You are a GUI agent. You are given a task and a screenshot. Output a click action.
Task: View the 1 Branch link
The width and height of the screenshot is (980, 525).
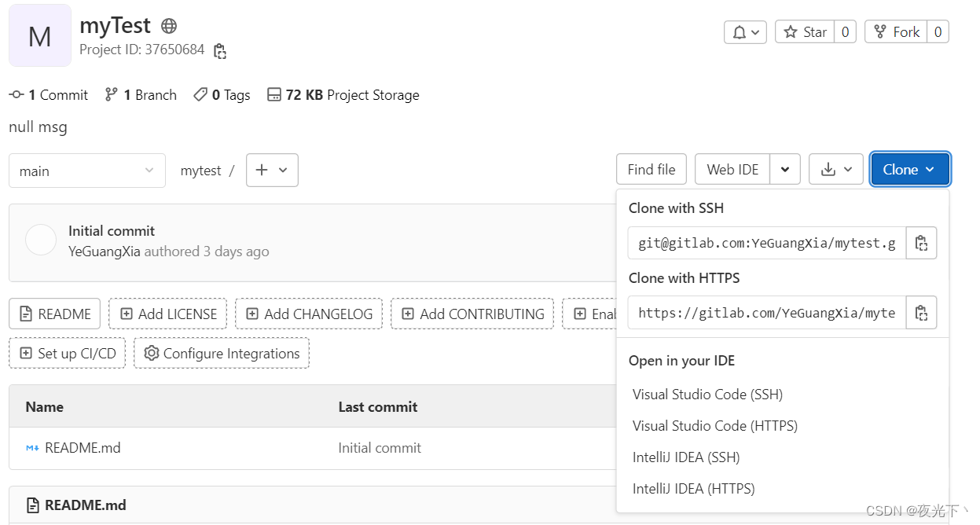tap(141, 95)
